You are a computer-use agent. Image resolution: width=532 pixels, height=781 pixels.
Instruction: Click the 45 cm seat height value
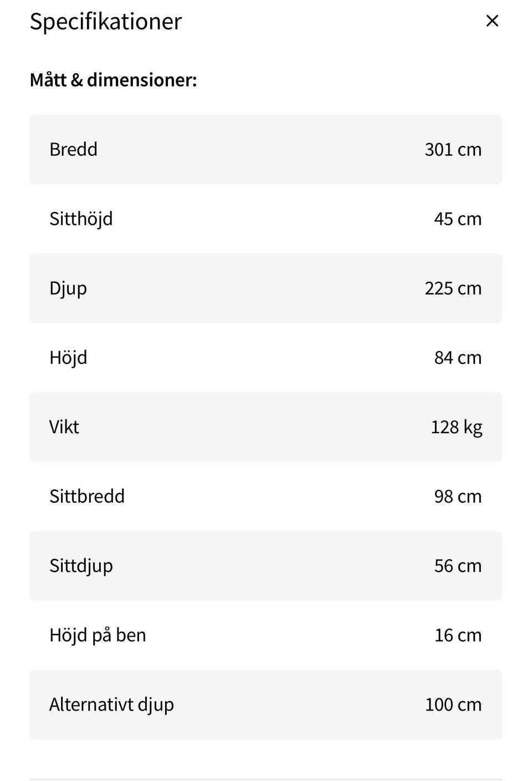(457, 219)
